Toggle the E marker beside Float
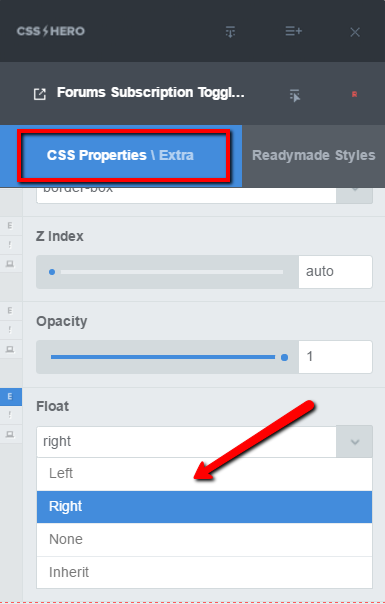Viewport: 385px width, 604px height. pyautogui.click(x=10, y=396)
